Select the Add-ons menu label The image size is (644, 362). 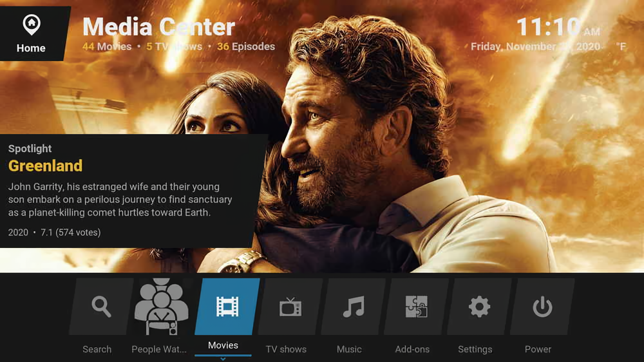[412, 349]
